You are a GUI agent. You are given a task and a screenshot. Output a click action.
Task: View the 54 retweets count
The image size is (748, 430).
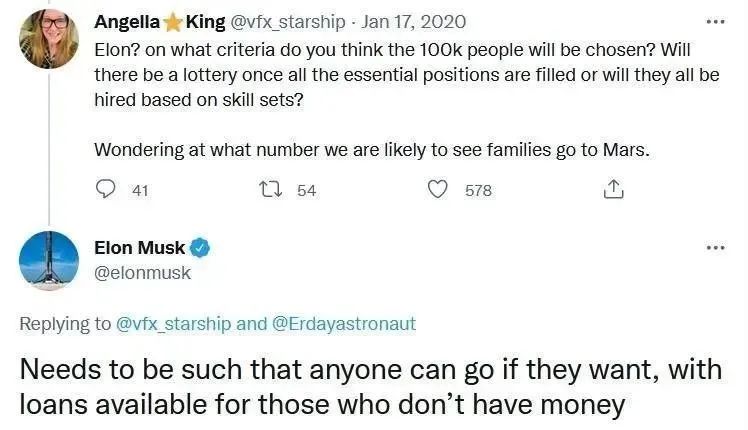[x=306, y=190]
